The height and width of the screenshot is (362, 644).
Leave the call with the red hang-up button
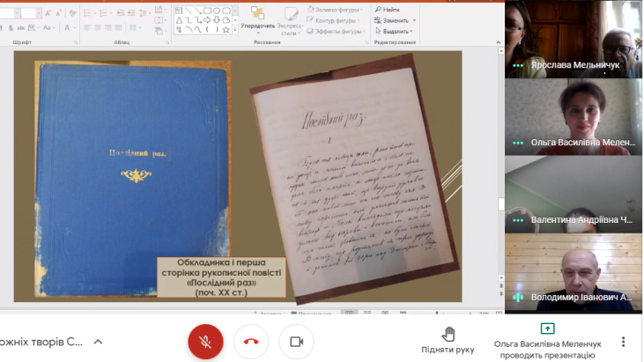(251, 342)
